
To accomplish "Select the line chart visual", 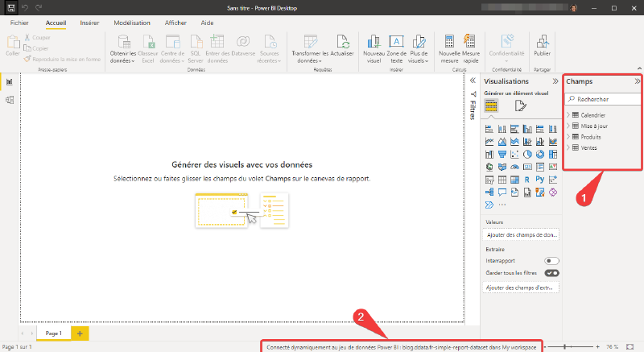I will 489,142.
